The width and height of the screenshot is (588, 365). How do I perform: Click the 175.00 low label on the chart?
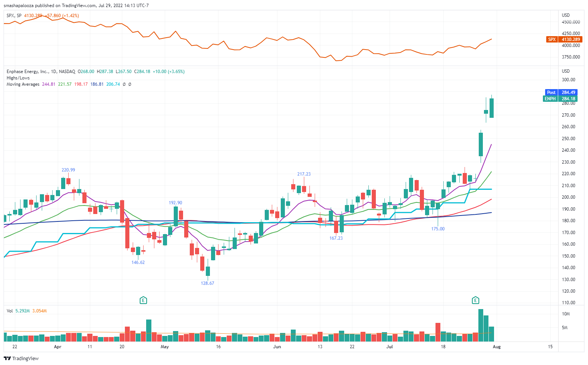[438, 229]
